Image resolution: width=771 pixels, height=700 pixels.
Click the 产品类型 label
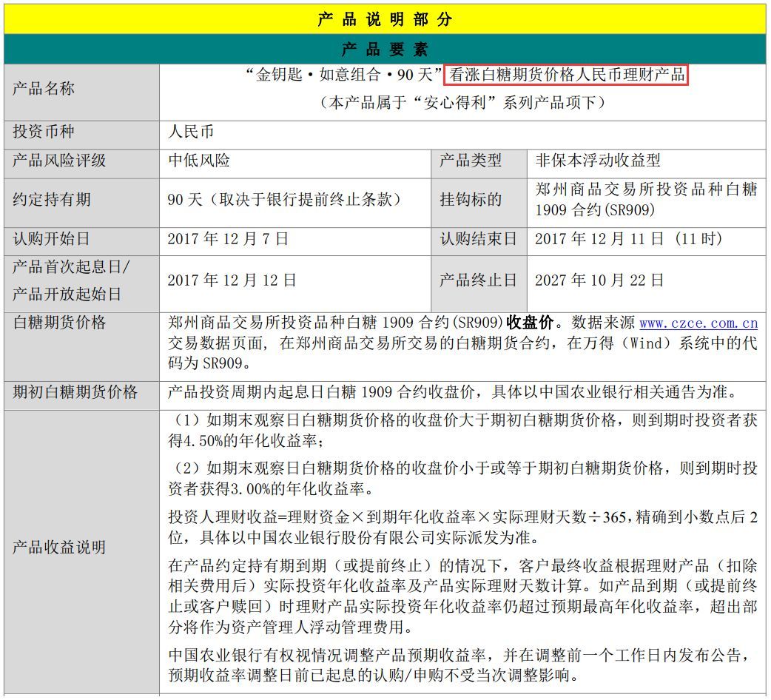click(x=471, y=161)
